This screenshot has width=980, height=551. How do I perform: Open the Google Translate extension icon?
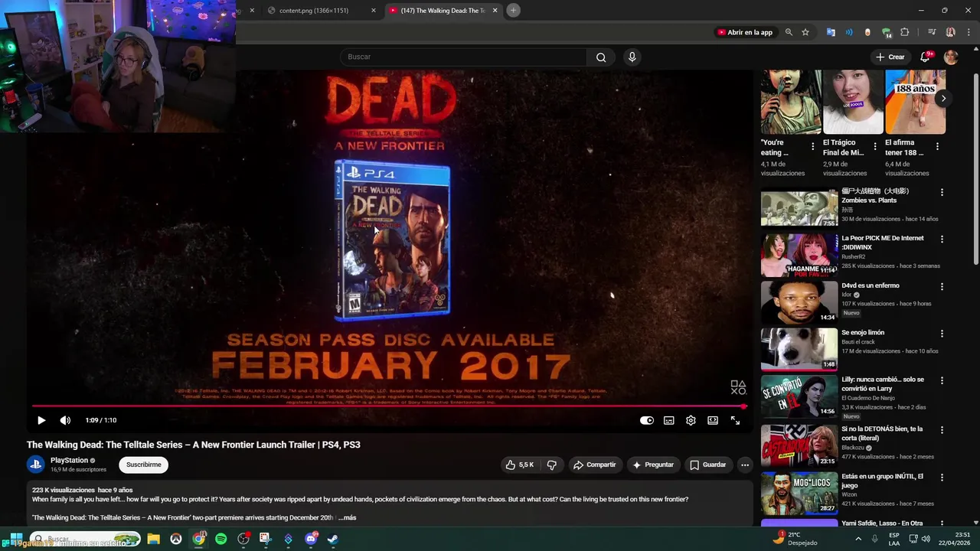coord(831,32)
